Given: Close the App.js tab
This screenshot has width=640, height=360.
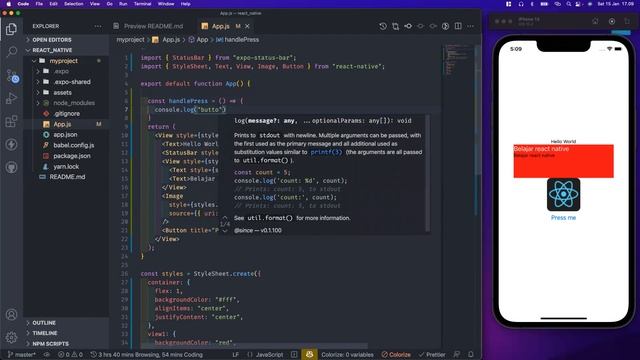Looking at the screenshot, I should [x=247, y=26].
